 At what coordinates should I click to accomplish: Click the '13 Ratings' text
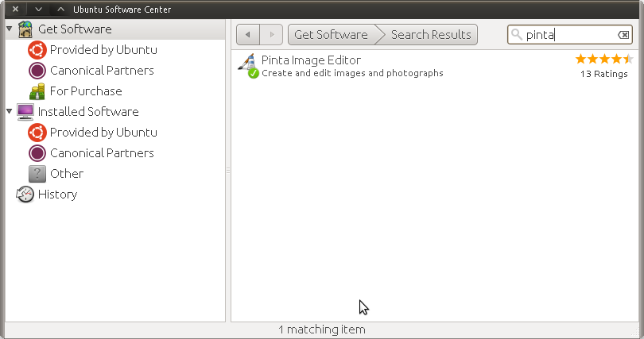(x=603, y=74)
